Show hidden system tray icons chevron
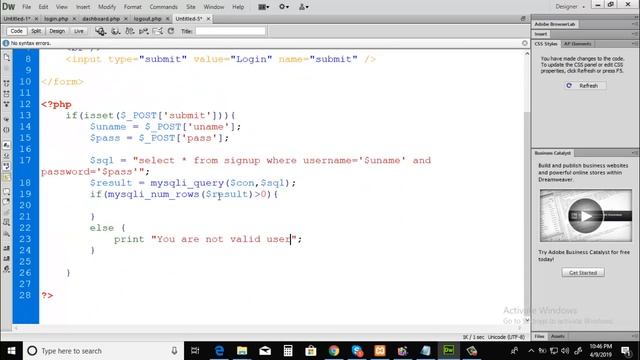This screenshot has height=360, width=640. pyautogui.click(x=531, y=351)
